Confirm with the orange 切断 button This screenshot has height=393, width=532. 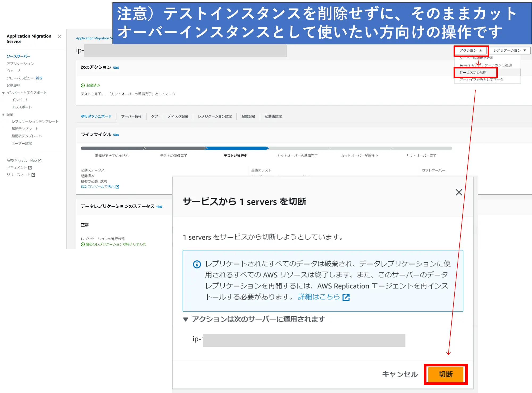pos(446,374)
